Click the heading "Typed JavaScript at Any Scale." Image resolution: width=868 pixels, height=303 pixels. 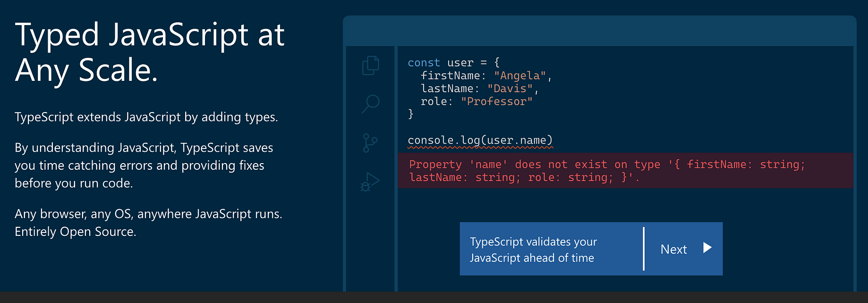tap(150, 52)
